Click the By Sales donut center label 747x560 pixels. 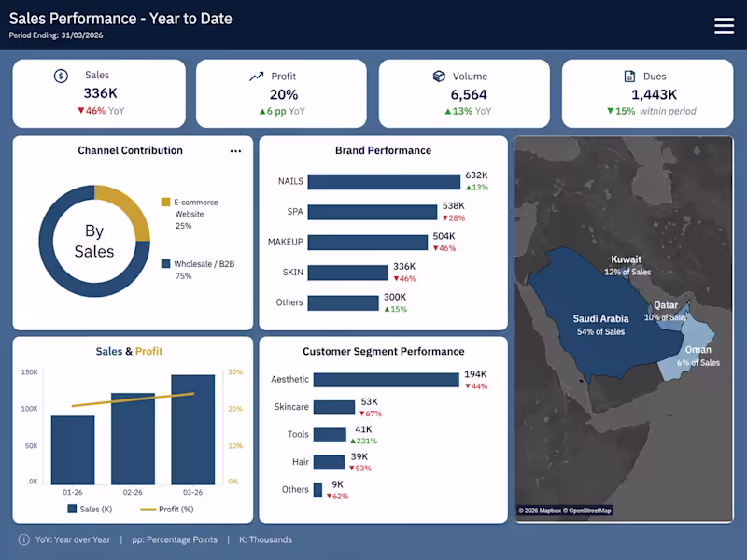(x=94, y=241)
